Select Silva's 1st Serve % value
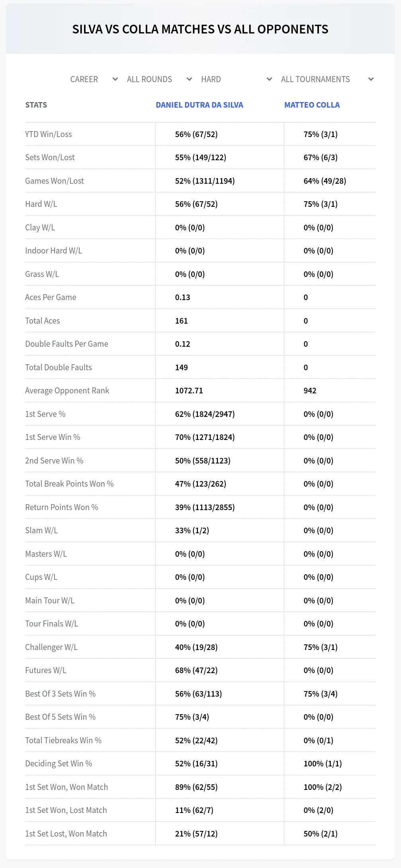Viewport: 401px width, 868px height. pos(205,414)
